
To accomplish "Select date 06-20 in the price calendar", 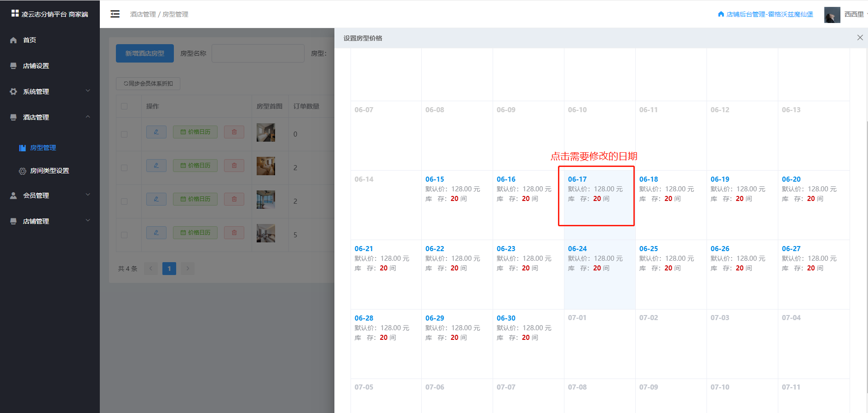I will tap(814, 205).
